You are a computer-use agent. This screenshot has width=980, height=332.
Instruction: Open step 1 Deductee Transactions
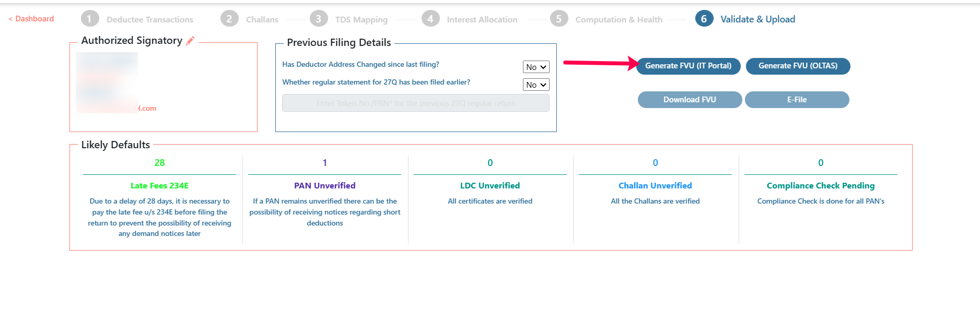(137, 19)
